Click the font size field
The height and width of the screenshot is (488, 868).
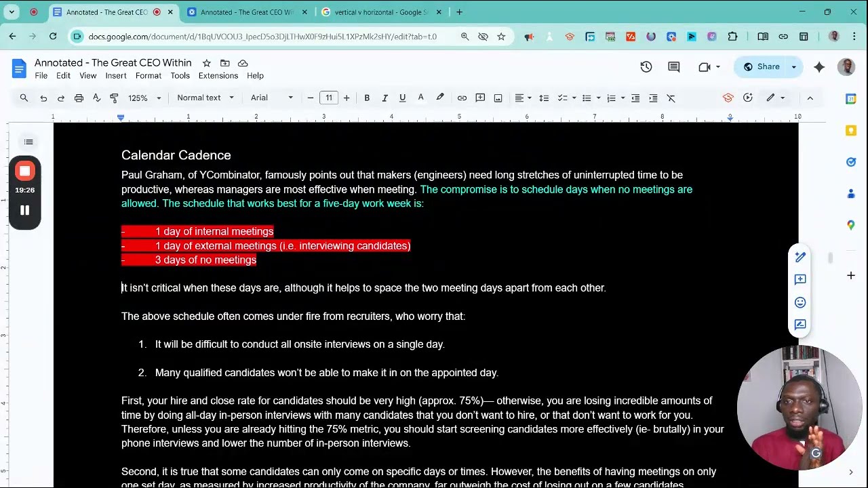329,98
